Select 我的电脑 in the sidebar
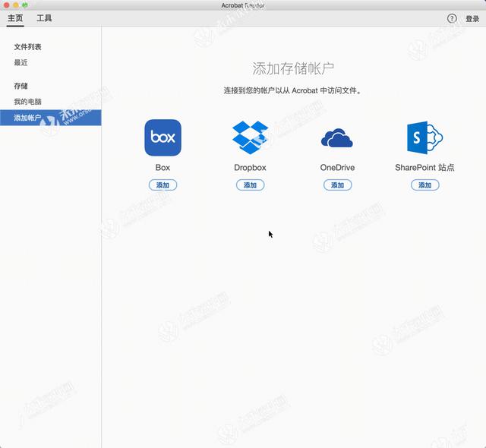The image size is (486, 448). point(27,102)
